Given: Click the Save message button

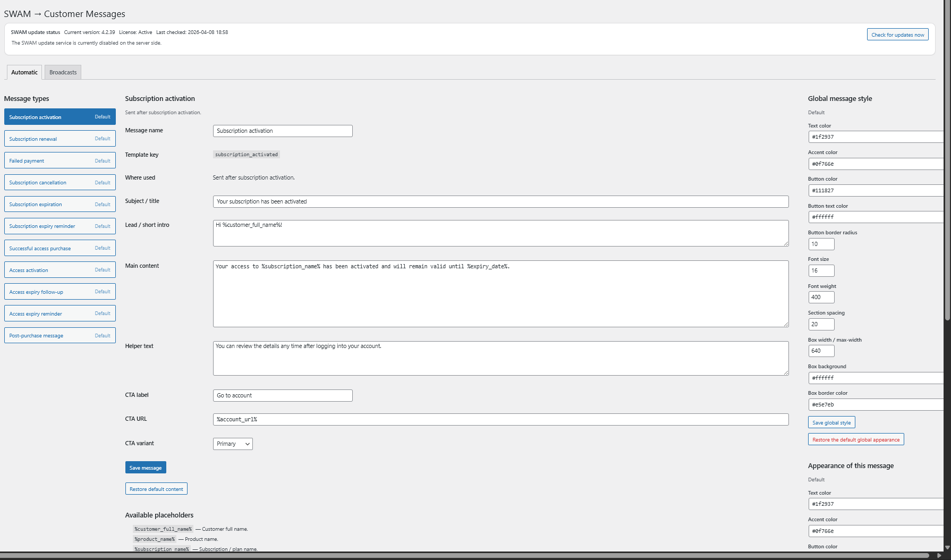Looking at the screenshot, I should pos(146,468).
